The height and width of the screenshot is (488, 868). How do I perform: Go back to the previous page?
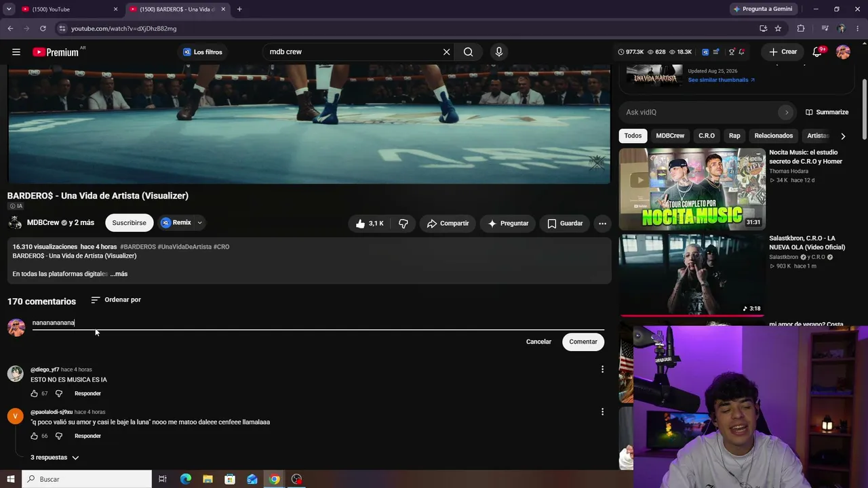(x=10, y=28)
